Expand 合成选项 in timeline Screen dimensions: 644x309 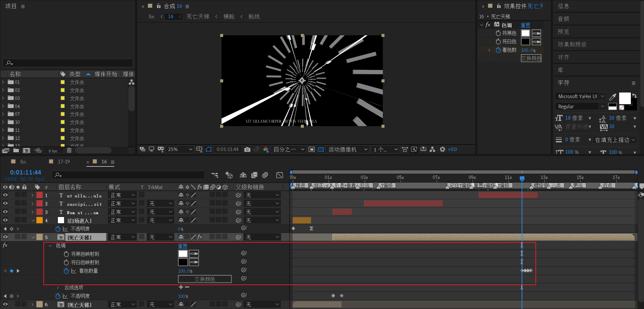pos(58,288)
